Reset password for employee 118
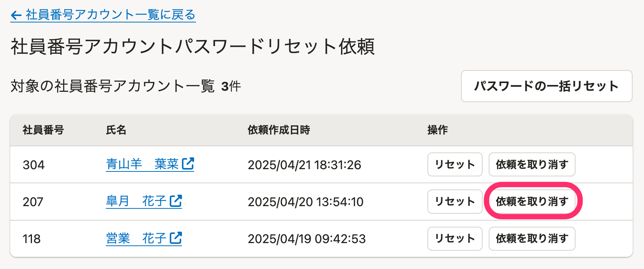 click(455, 239)
